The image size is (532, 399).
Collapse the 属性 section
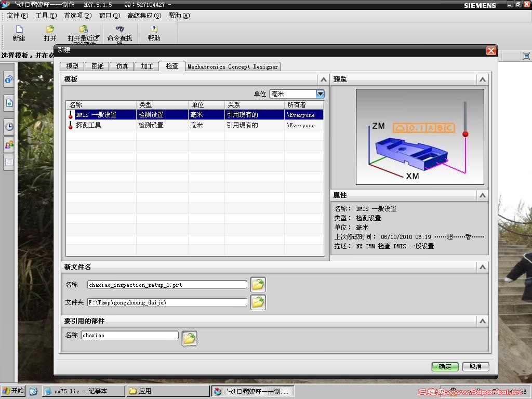[483, 195]
